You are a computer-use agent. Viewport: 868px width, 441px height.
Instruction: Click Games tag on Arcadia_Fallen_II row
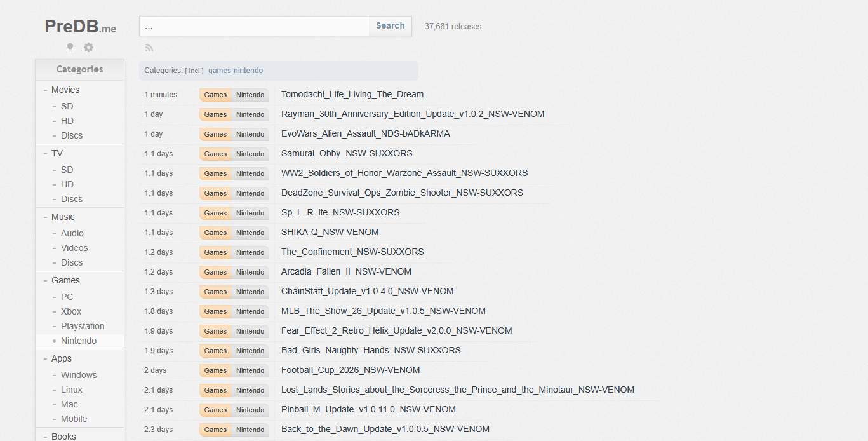[215, 272]
